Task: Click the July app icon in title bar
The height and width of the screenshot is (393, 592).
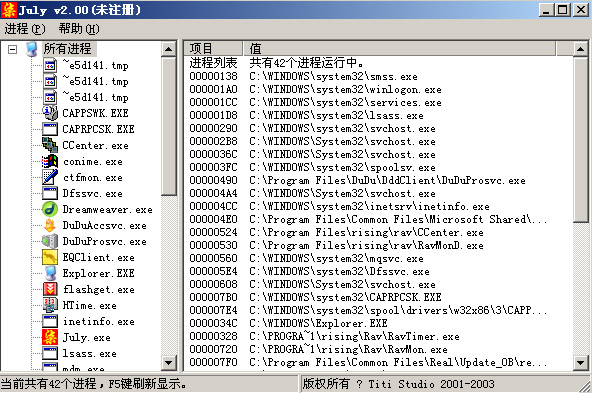Action: [9, 10]
